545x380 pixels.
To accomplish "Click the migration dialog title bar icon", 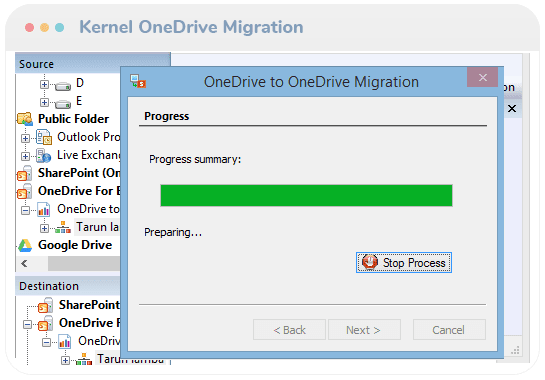I will 138,81.
